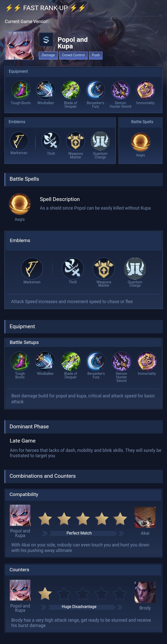Open Brody's portrait in Counters
This screenshot has height=644, width=167.
click(145, 592)
